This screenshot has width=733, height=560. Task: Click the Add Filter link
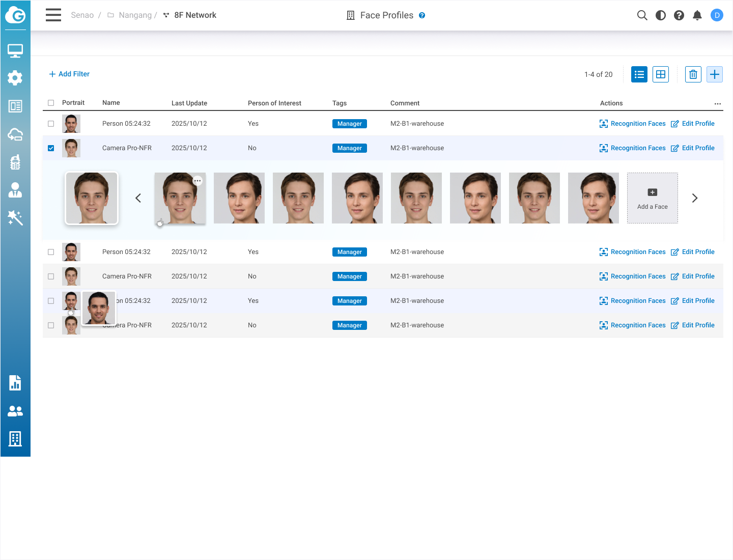(x=69, y=74)
